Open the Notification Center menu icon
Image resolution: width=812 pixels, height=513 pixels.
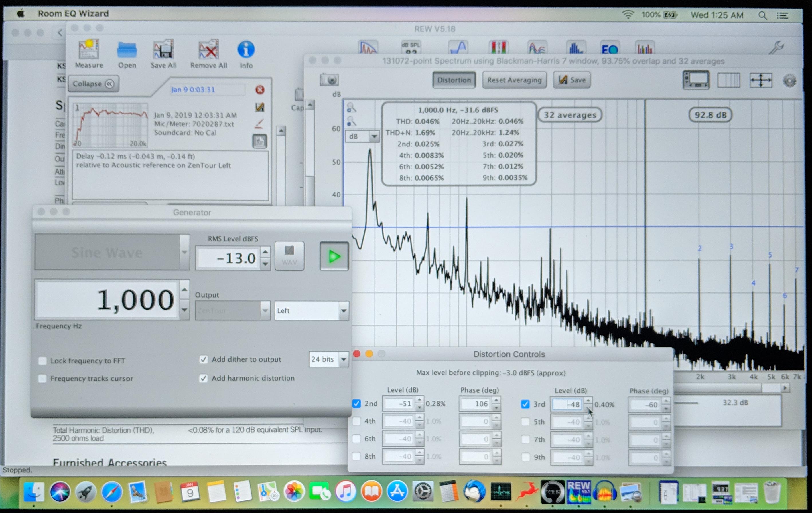point(783,15)
